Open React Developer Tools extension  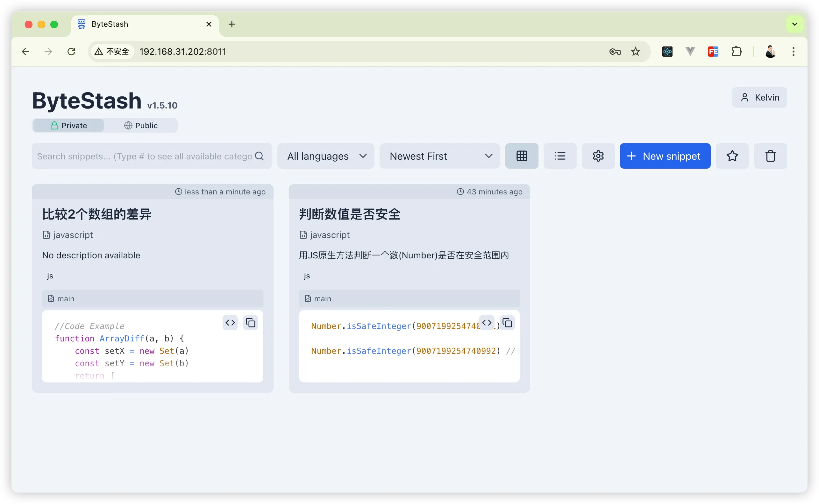pos(667,52)
